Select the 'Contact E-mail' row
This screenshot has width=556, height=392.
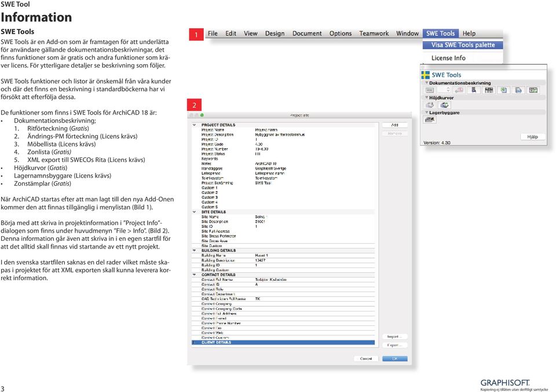tap(283, 318)
